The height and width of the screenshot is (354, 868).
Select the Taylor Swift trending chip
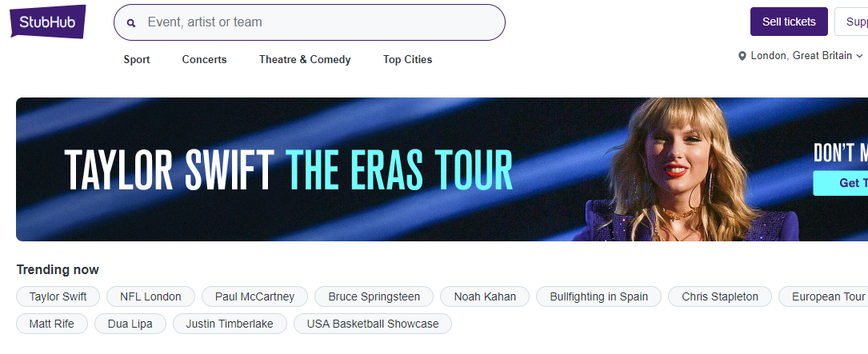58,296
